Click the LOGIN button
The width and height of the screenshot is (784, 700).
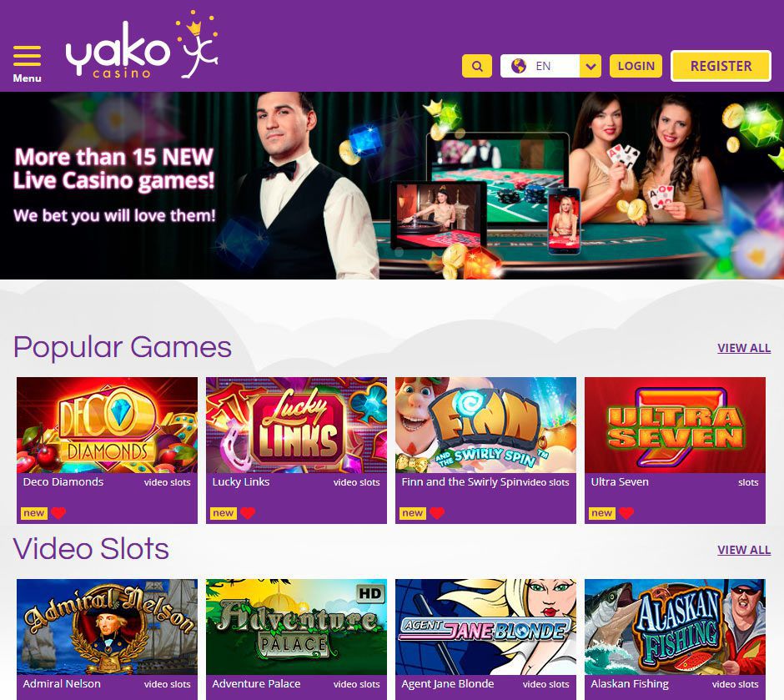coord(636,66)
